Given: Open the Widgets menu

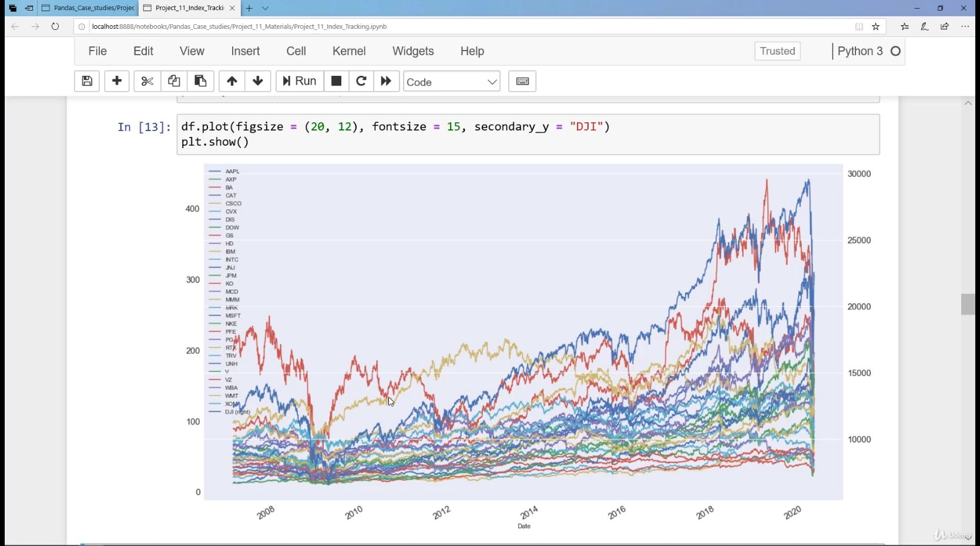Looking at the screenshot, I should 413,51.
